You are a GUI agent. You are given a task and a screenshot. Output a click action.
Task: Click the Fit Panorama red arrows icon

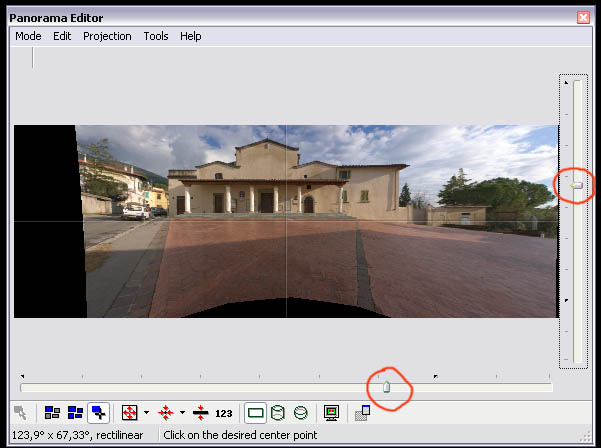click(x=130, y=413)
